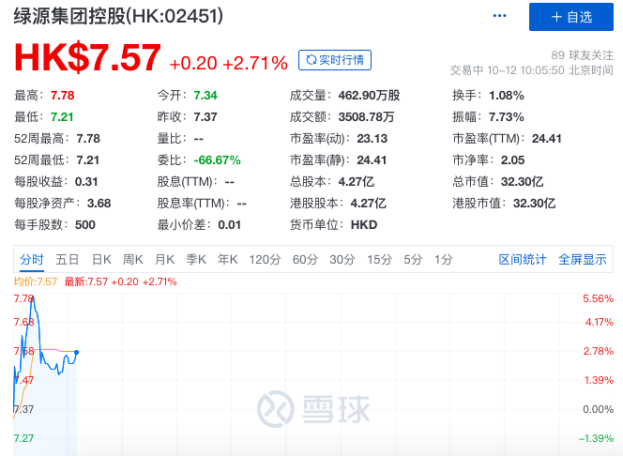Show the 15分 interval chart
Image resolution: width=623 pixels, height=456 pixels.
pyautogui.click(x=379, y=260)
